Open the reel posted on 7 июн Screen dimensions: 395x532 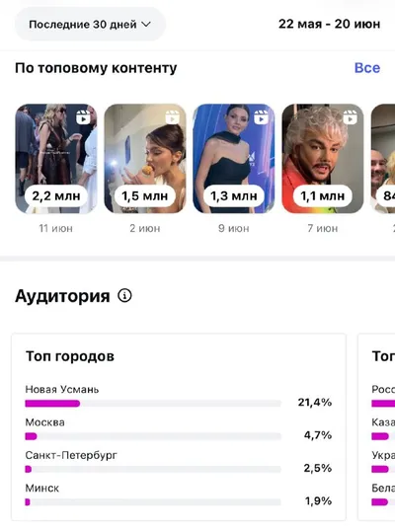[x=323, y=159]
